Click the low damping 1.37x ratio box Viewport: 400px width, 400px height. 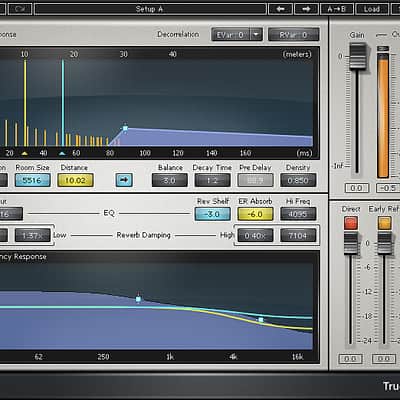(x=33, y=235)
